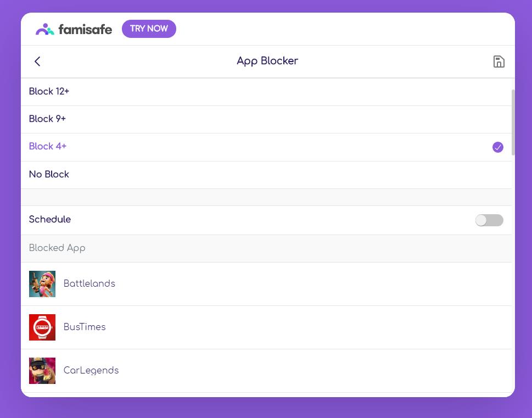The height and width of the screenshot is (418, 532).
Task: Click the App Blocker page title
Action: (x=267, y=61)
